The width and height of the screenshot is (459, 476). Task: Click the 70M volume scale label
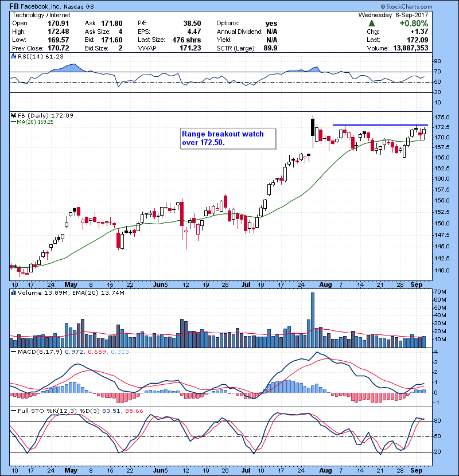(x=440, y=292)
